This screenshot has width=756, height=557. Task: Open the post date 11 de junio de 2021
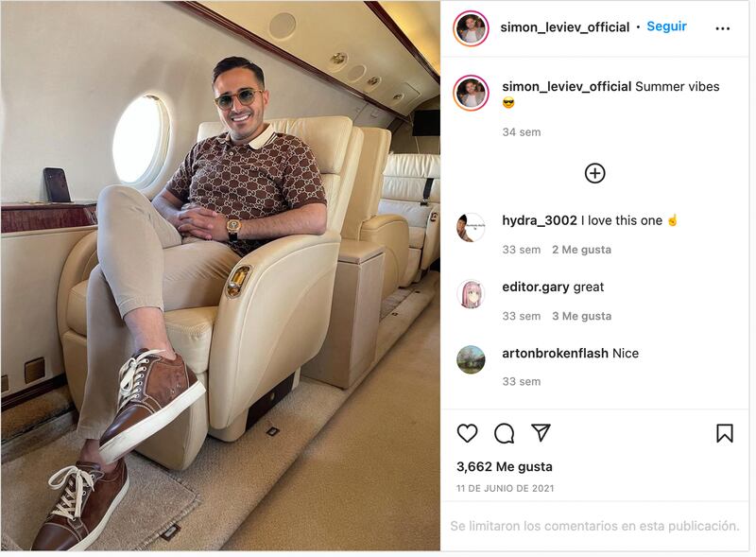click(506, 489)
